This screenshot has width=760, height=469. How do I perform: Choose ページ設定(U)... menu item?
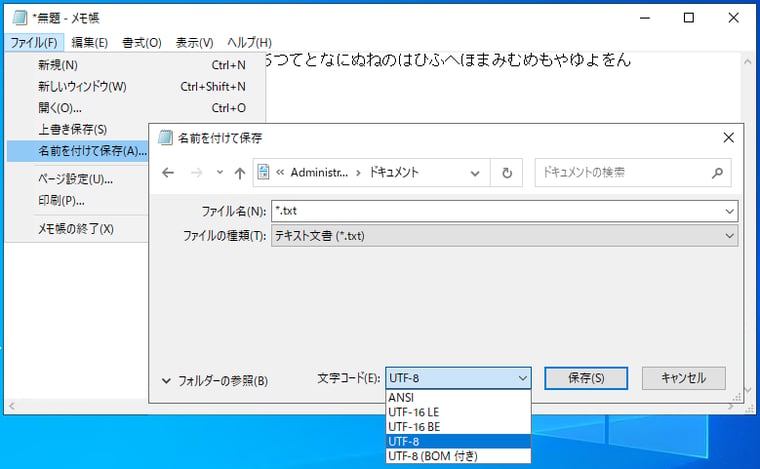click(x=78, y=179)
